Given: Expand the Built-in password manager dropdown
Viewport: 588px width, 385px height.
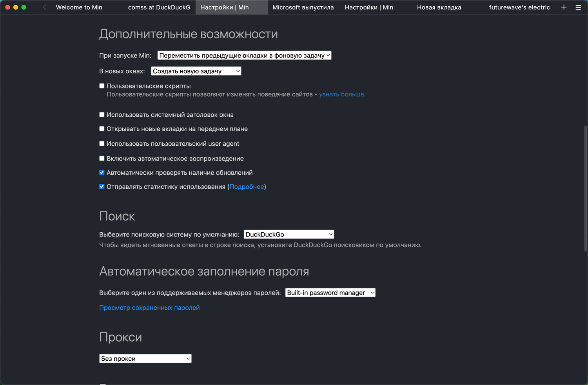Looking at the screenshot, I should 330,293.
